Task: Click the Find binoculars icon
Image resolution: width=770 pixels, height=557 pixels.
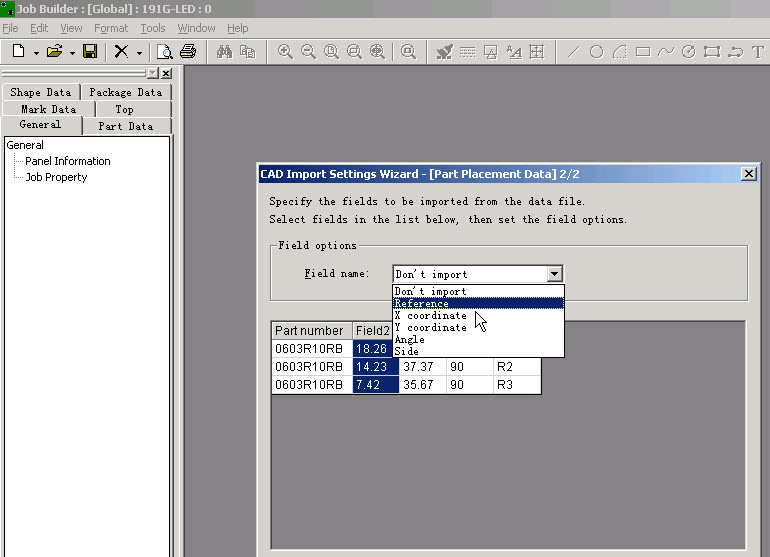Action: pyautogui.click(x=224, y=51)
